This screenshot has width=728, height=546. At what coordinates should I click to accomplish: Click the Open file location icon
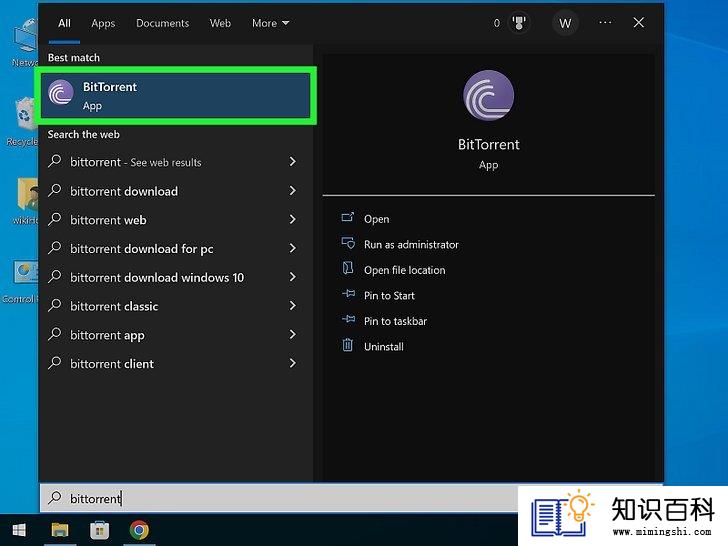[348, 268]
